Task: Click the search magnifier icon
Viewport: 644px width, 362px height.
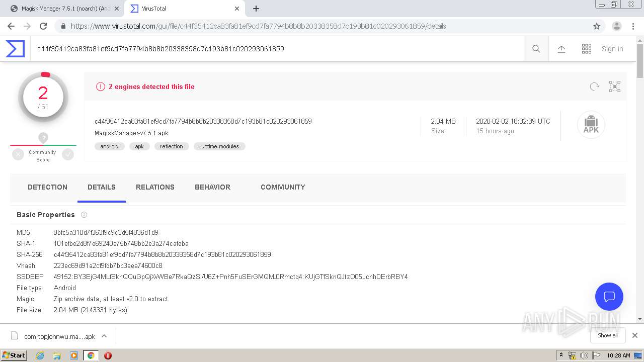Action: 536,49
